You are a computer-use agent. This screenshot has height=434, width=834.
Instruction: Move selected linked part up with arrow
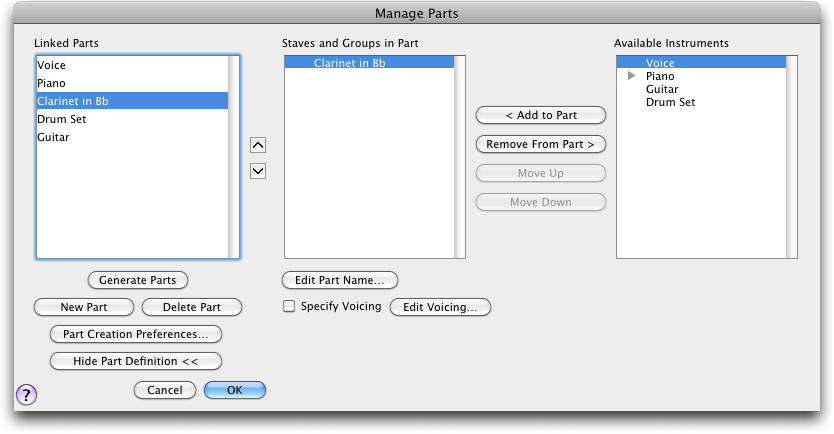click(x=258, y=145)
